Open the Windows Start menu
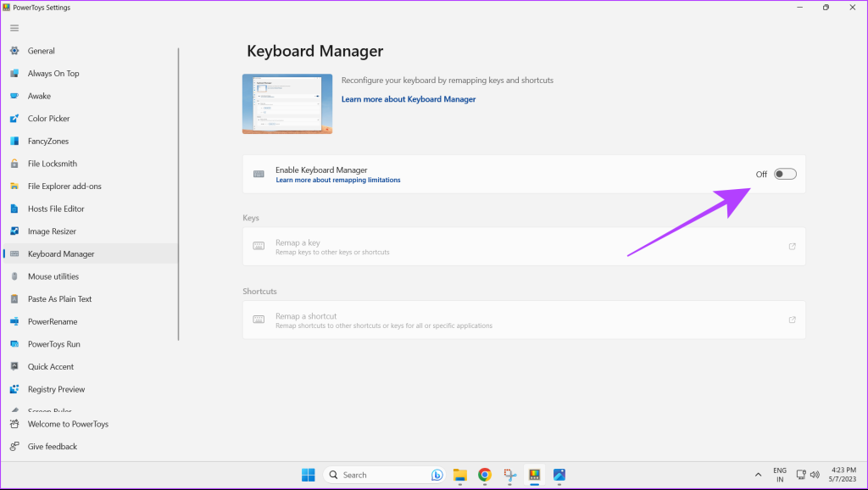Viewport: 868px width, 490px height. coord(309,475)
